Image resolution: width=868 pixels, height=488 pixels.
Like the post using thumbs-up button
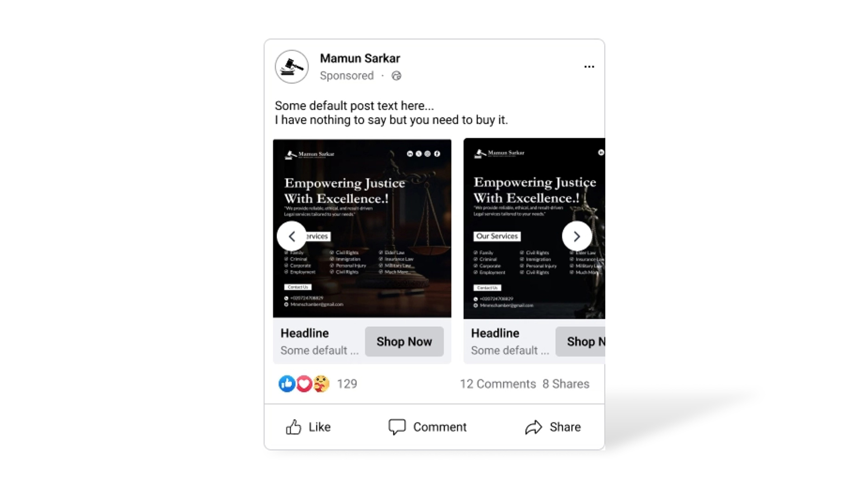[308, 427]
